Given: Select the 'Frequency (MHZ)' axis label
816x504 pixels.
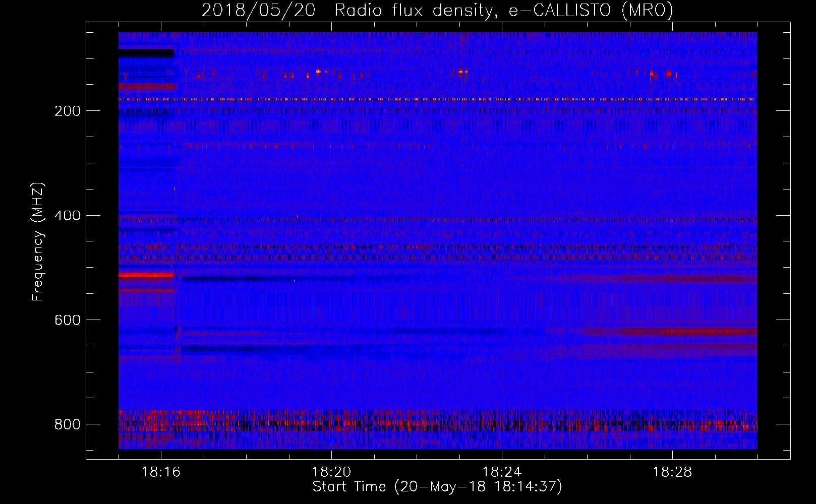Looking at the screenshot, I should pyautogui.click(x=38, y=242).
